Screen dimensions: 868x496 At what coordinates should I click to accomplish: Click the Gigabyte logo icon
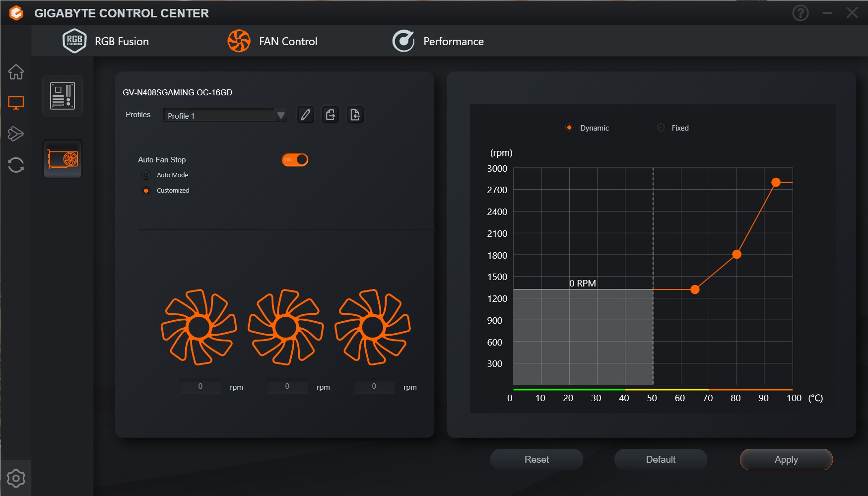point(16,13)
